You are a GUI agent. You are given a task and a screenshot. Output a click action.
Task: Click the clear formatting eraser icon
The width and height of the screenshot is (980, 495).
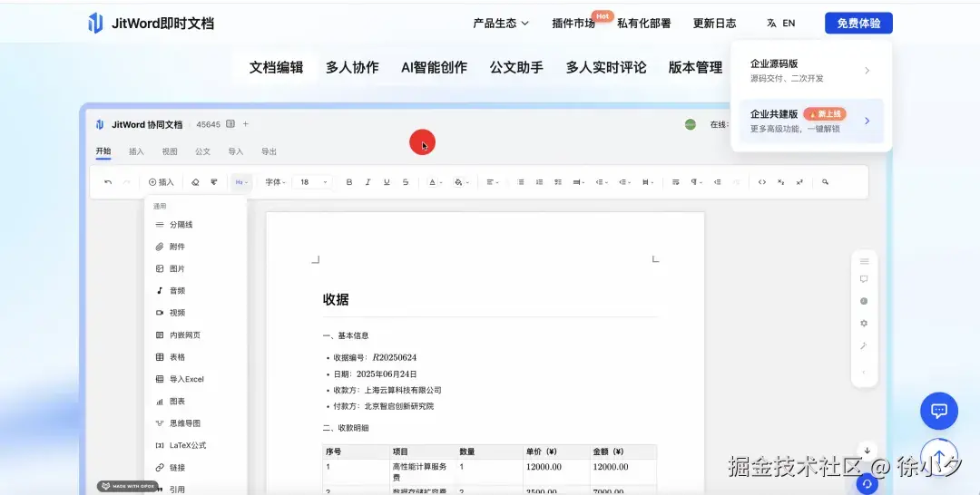pyautogui.click(x=195, y=182)
